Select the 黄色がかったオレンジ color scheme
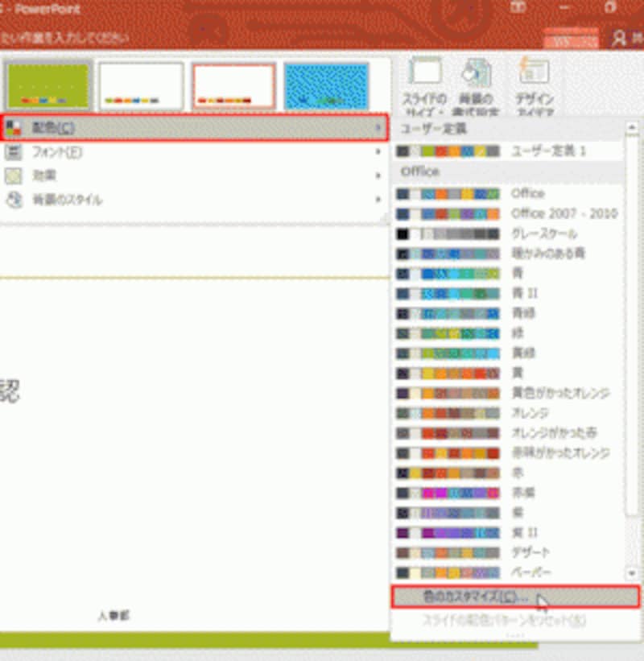This screenshot has width=644, height=661. pyautogui.click(x=508, y=394)
